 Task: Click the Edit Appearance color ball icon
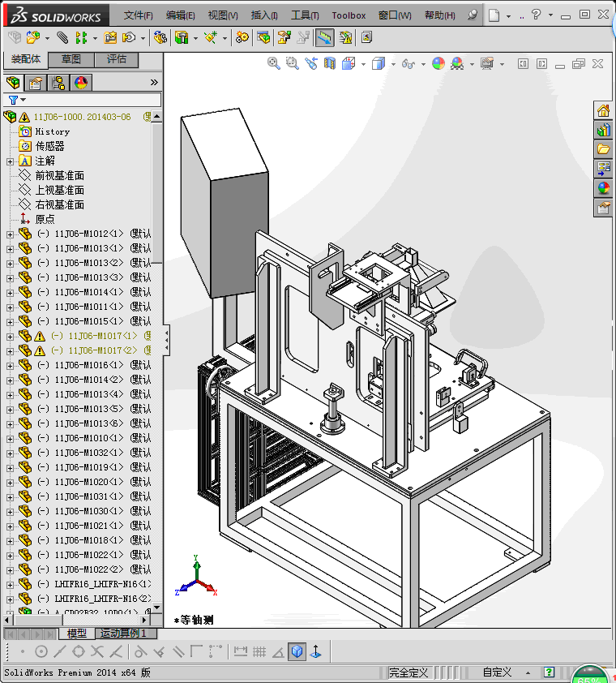click(438, 63)
